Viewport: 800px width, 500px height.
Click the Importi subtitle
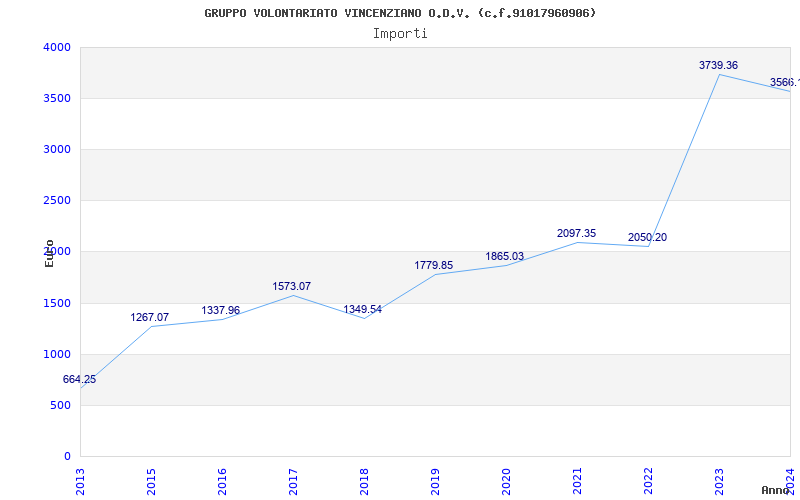(x=400, y=34)
